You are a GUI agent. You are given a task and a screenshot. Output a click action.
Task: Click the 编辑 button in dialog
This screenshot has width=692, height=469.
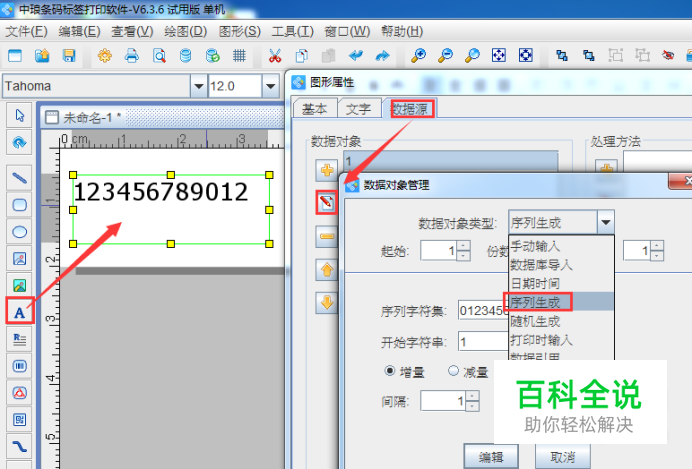pos(490,456)
